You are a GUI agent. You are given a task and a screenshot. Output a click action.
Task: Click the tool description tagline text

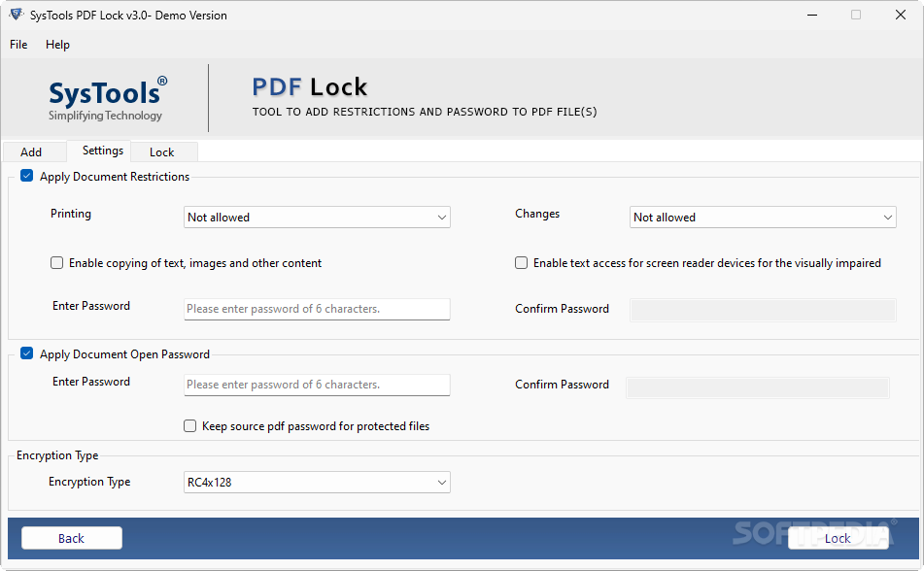(x=425, y=112)
